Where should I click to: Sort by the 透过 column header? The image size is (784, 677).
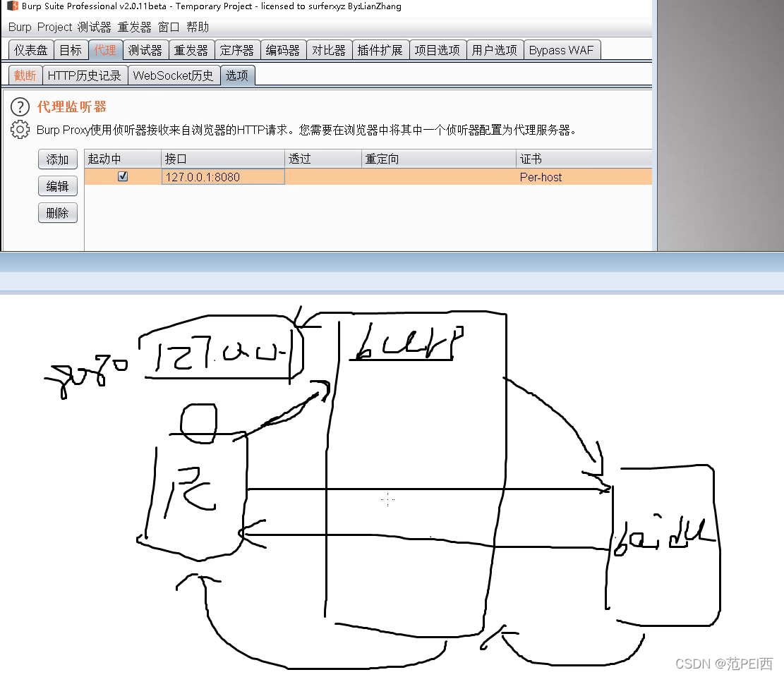pos(323,159)
